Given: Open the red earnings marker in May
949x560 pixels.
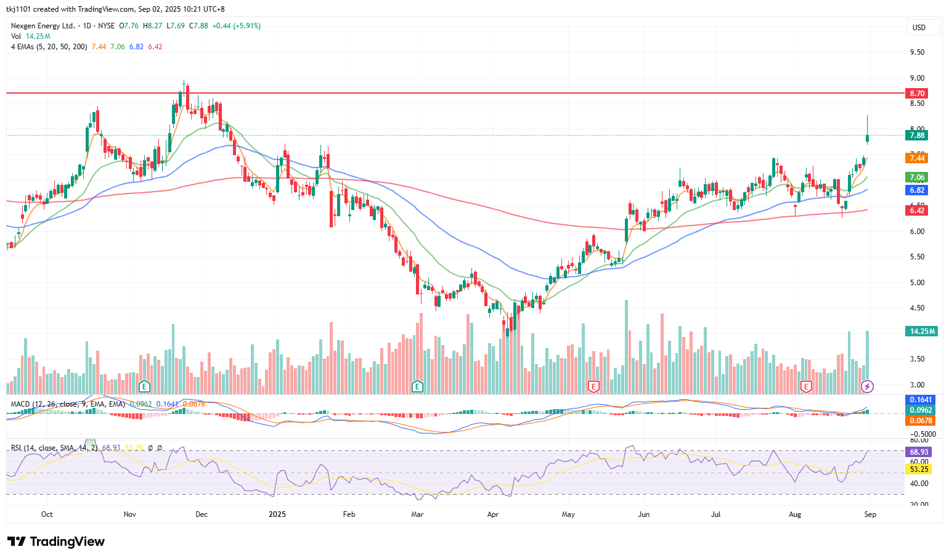Looking at the screenshot, I should 593,387.
